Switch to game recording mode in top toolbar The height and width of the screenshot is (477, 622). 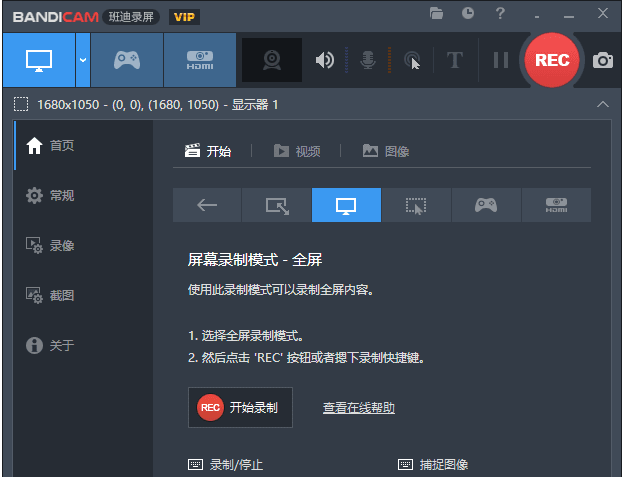pos(127,60)
